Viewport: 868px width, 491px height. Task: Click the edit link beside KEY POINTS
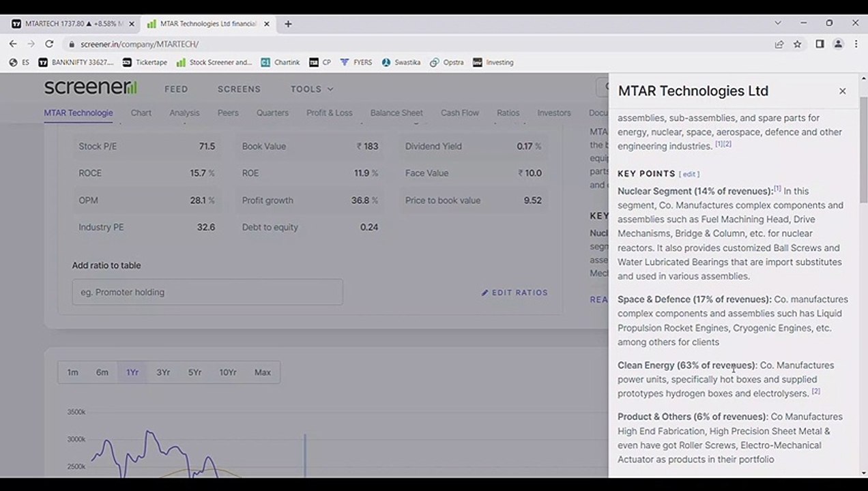[689, 175]
